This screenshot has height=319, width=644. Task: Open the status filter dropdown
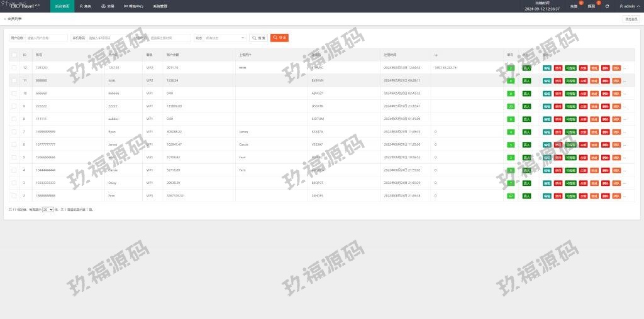point(225,38)
